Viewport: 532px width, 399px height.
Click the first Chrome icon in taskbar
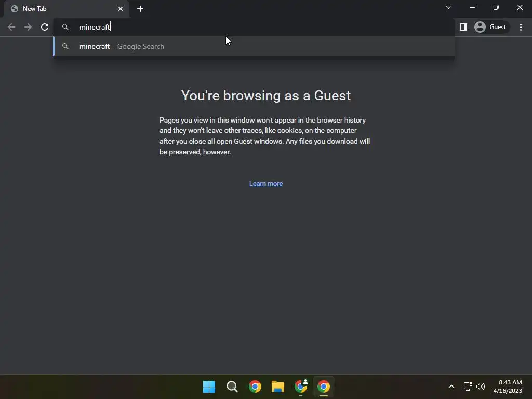(255, 387)
